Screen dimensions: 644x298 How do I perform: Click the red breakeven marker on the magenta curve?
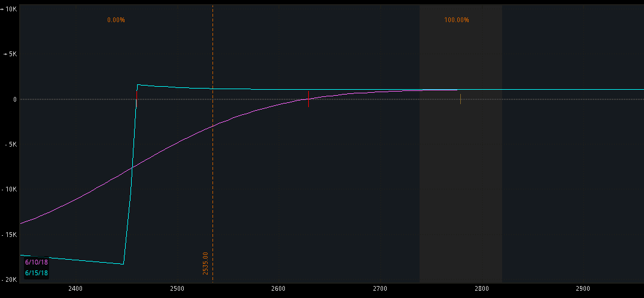pyautogui.click(x=308, y=99)
